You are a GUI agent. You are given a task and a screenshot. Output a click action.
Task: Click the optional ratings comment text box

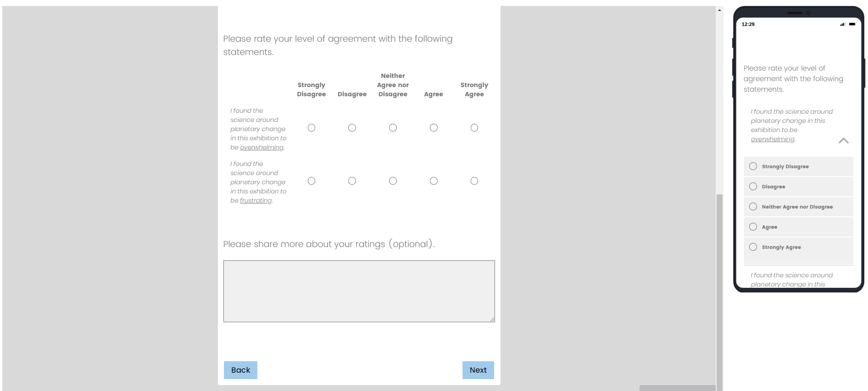pos(359,291)
